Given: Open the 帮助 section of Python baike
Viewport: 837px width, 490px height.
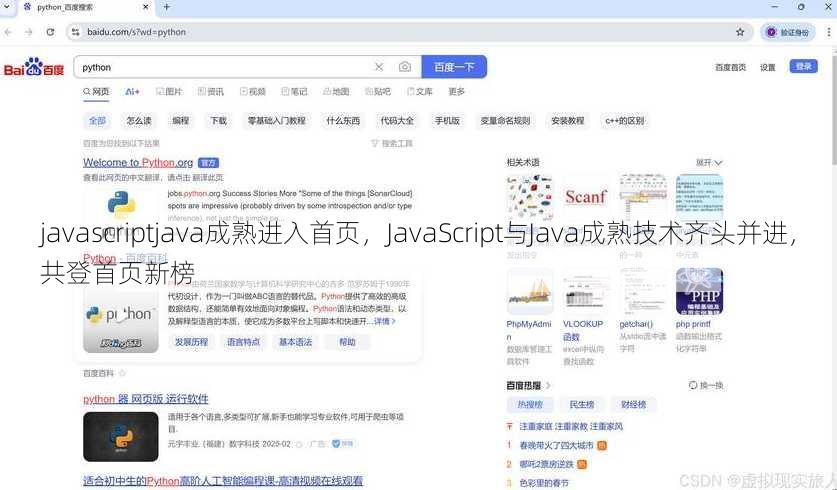Looking at the screenshot, I should (347, 342).
